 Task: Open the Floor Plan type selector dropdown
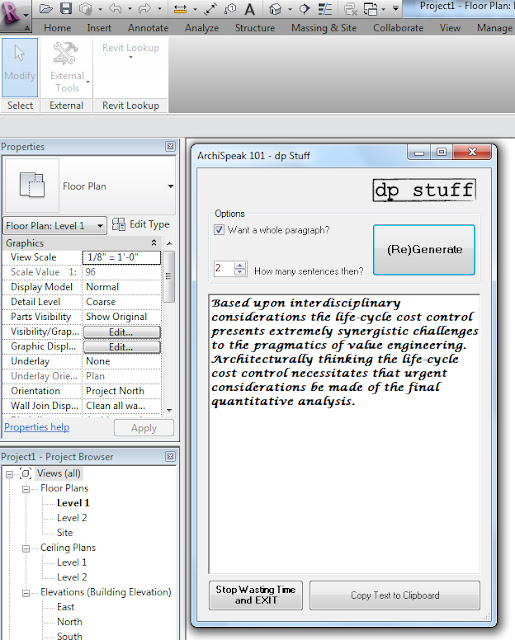pyautogui.click(x=171, y=186)
